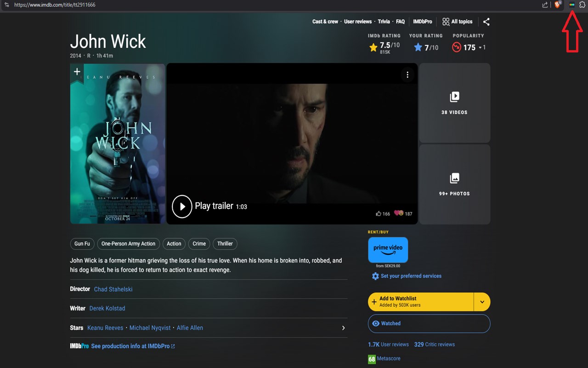Click the heart reactions icon showing 187
588x368 pixels.
(399, 213)
